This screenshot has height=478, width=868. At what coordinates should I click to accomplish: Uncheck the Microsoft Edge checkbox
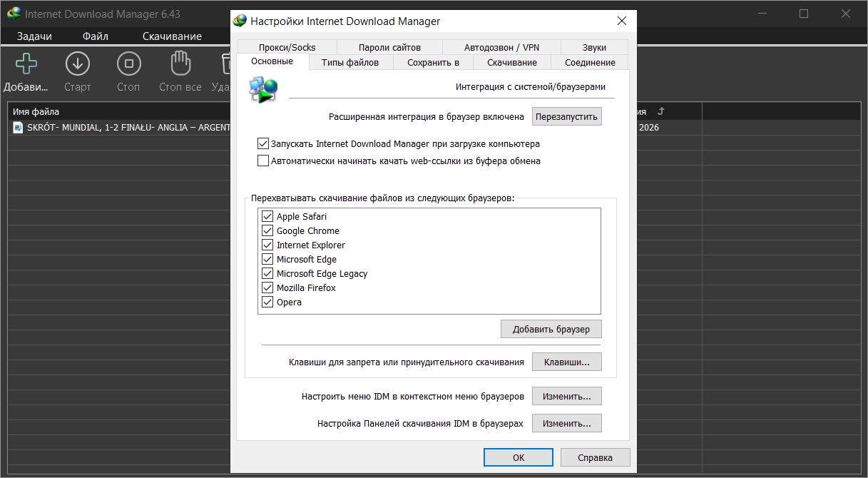267,259
